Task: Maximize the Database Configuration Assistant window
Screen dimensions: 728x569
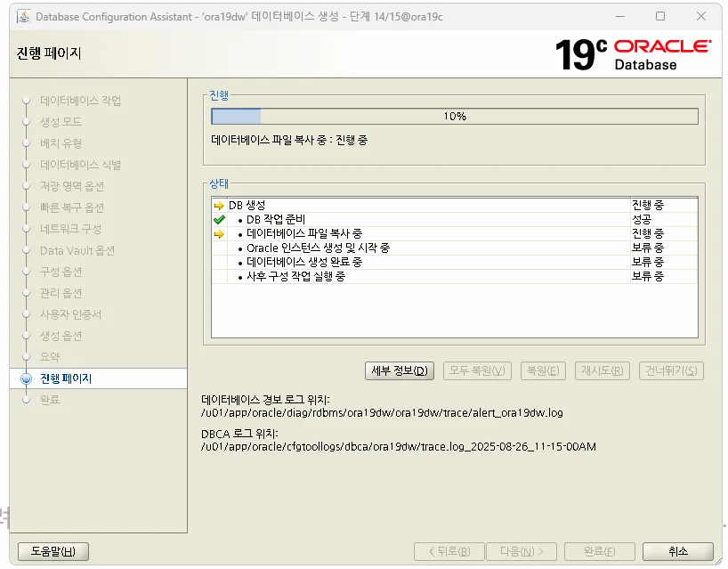Action: click(660, 16)
